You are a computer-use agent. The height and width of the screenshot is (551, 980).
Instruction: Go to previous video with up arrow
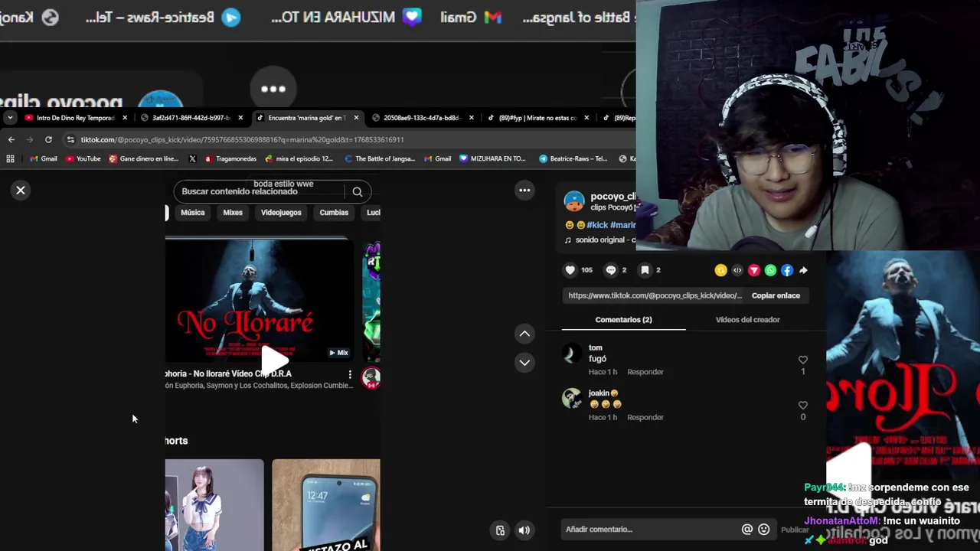(x=524, y=334)
